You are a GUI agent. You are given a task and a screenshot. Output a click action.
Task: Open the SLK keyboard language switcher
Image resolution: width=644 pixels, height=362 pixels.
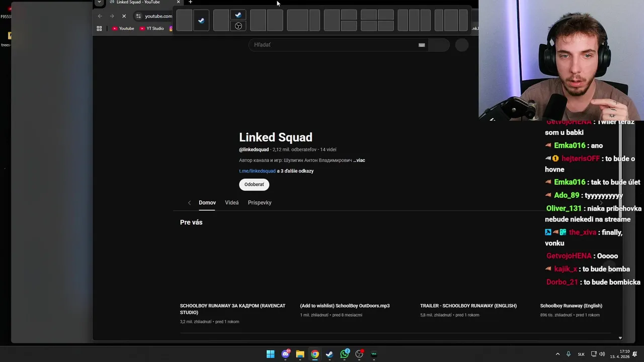(581, 354)
